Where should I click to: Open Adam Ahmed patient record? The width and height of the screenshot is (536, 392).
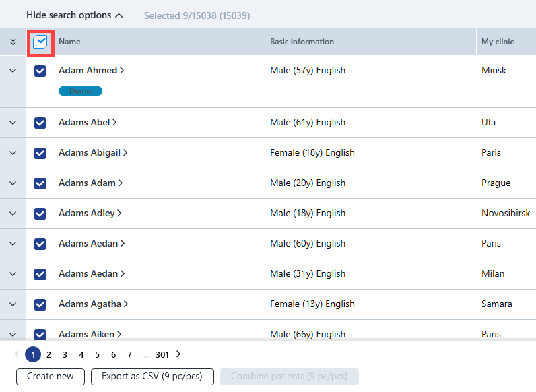tap(92, 71)
